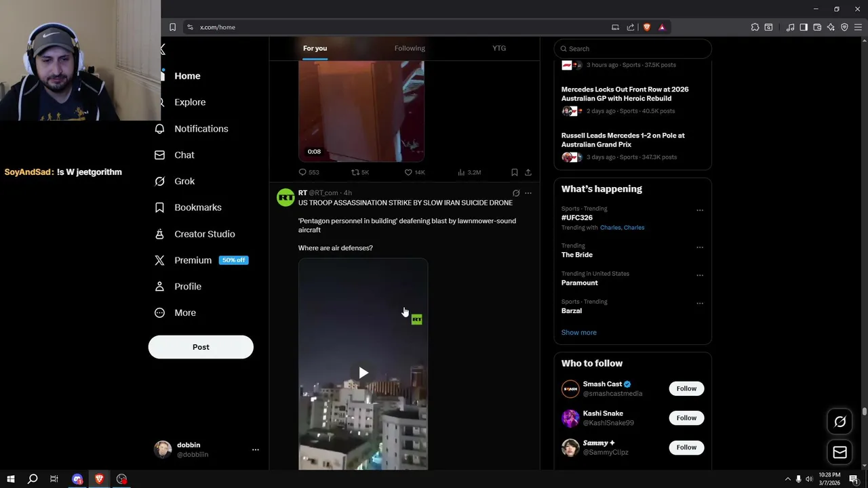Open options for Barzal trend

[700, 303]
